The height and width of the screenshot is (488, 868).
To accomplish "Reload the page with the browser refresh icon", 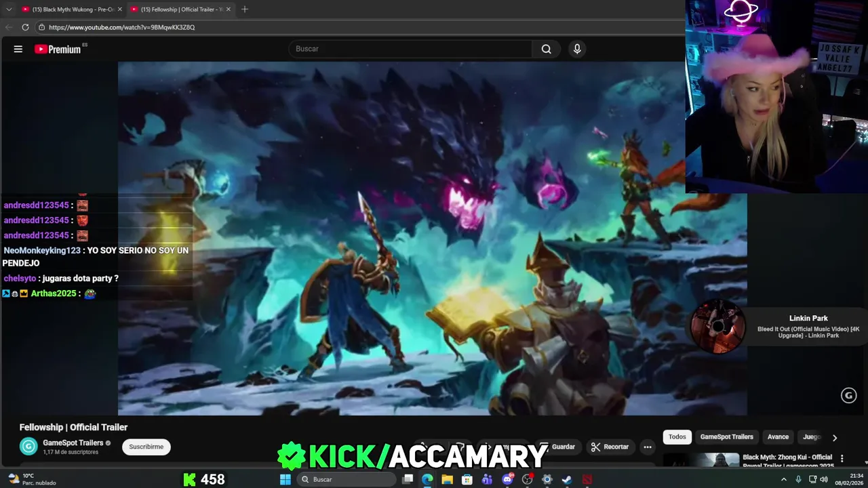I will (x=25, y=27).
